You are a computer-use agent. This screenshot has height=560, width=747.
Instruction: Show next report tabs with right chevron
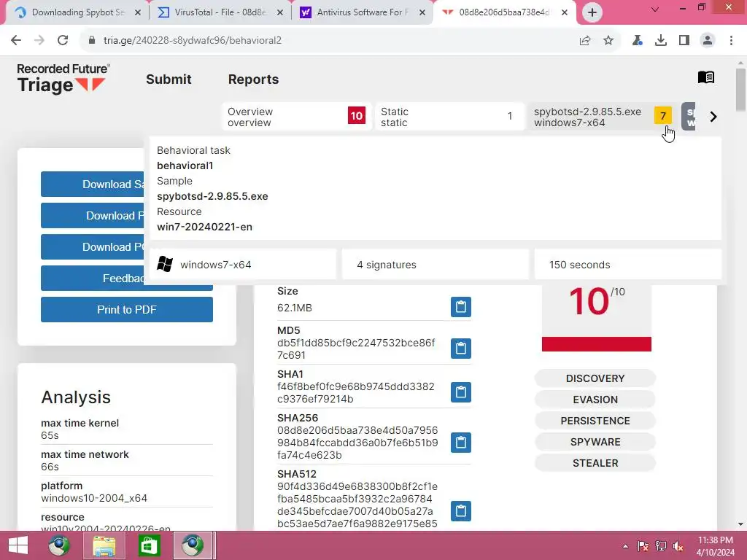pyautogui.click(x=713, y=117)
